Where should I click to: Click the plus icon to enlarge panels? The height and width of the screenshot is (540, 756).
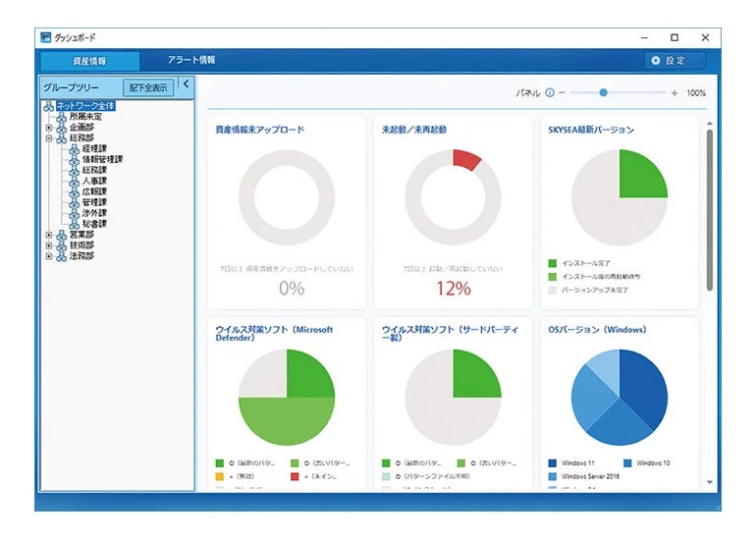[675, 93]
